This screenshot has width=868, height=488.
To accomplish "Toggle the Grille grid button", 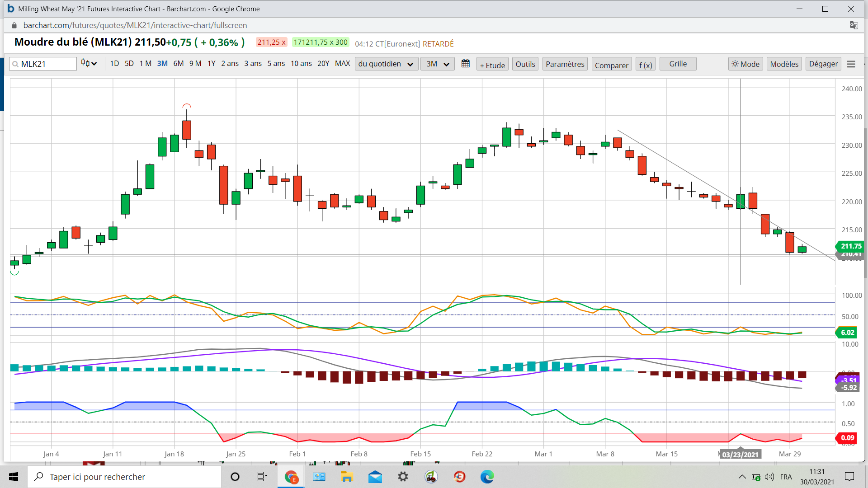I will 678,64.
